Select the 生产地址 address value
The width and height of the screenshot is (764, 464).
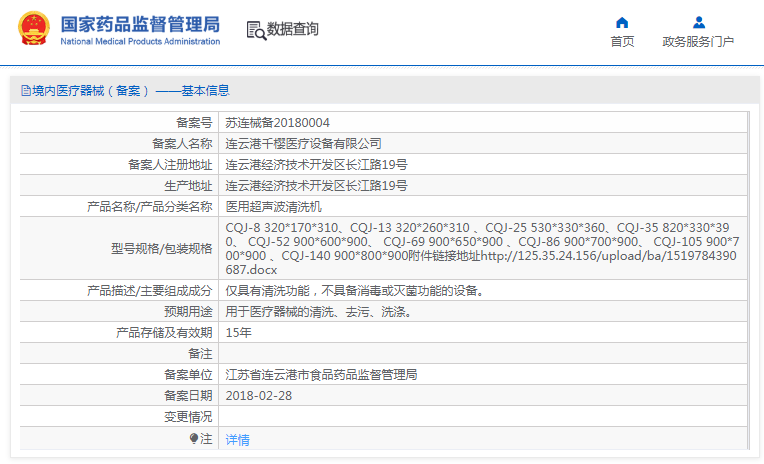[316, 186]
